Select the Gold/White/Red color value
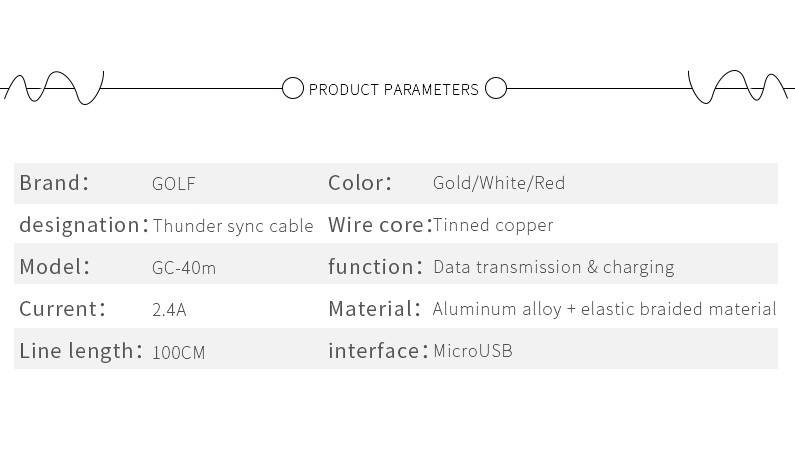 499,183
